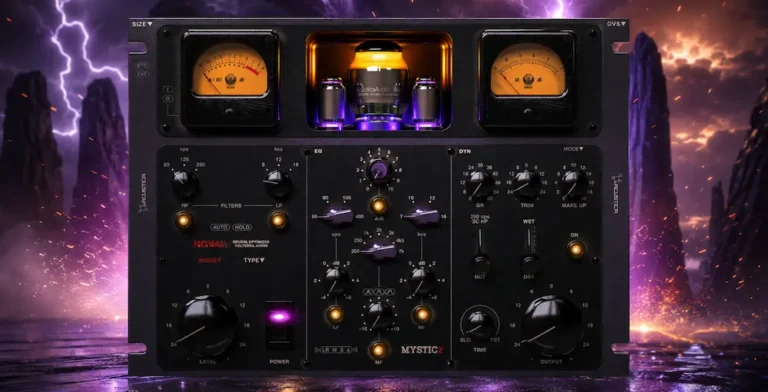This screenshot has height=392, width=768.
Task: Click the AIR gain knob
Action: (379, 171)
